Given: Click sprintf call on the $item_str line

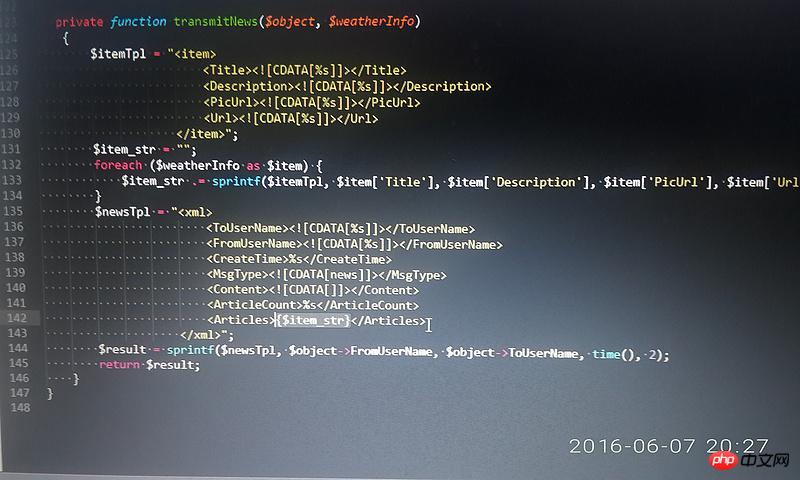Looking at the screenshot, I should click(x=236, y=182).
